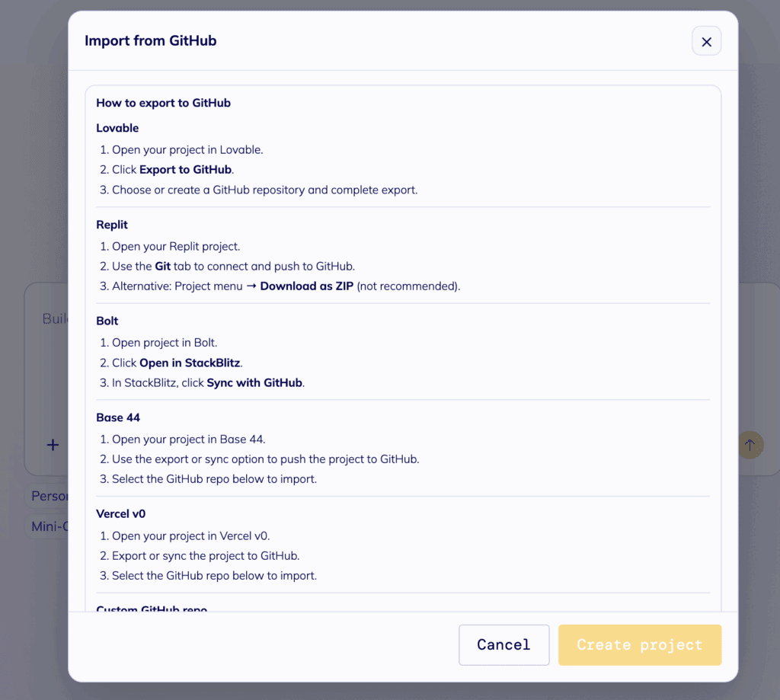
Task: Click the Import from GitHub title
Action: 150,41
